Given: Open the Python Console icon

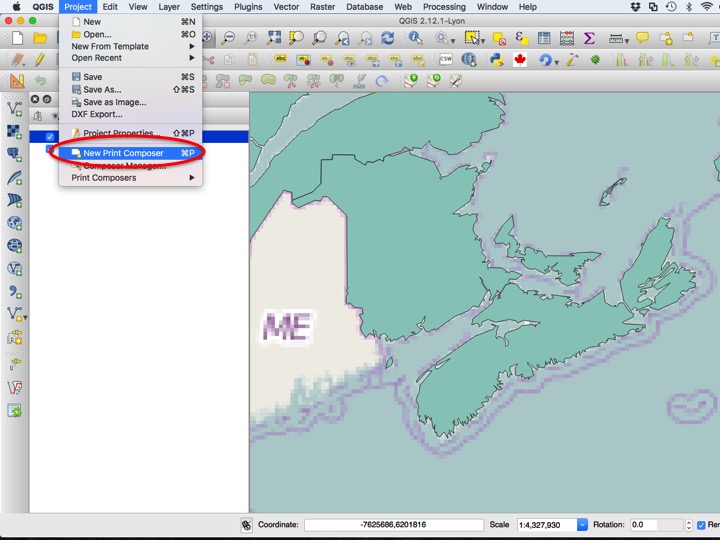Looking at the screenshot, I should pyautogui.click(x=497, y=60).
